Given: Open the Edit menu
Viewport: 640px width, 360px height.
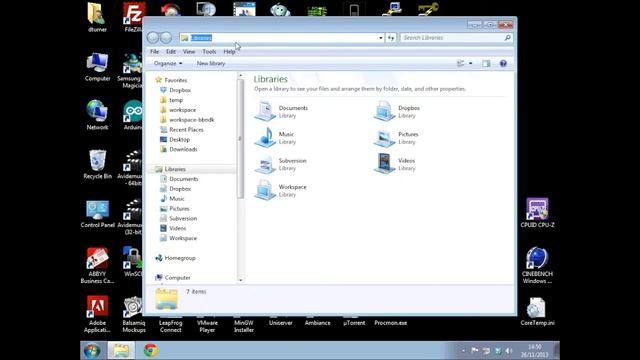Looking at the screenshot, I should (x=171, y=52).
